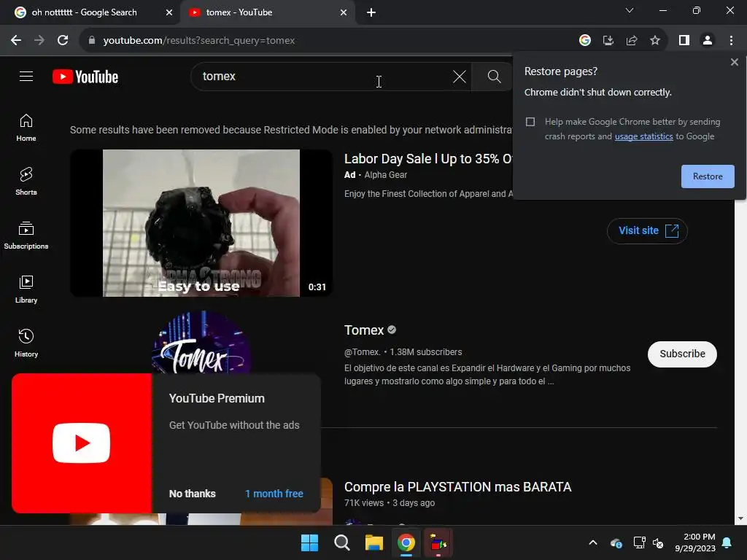Click the Alpha Gear advertiser name
Viewport: 747px width, 560px height.
pyautogui.click(x=385, y=175)
